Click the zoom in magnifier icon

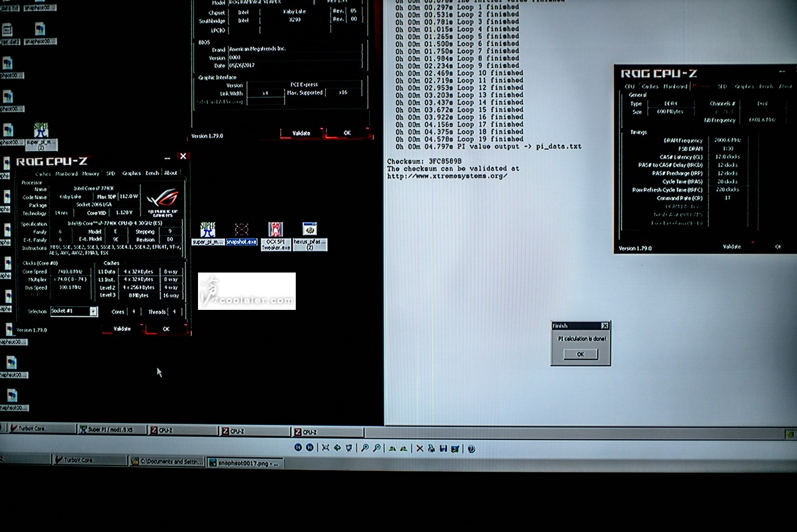coord(365,447)
